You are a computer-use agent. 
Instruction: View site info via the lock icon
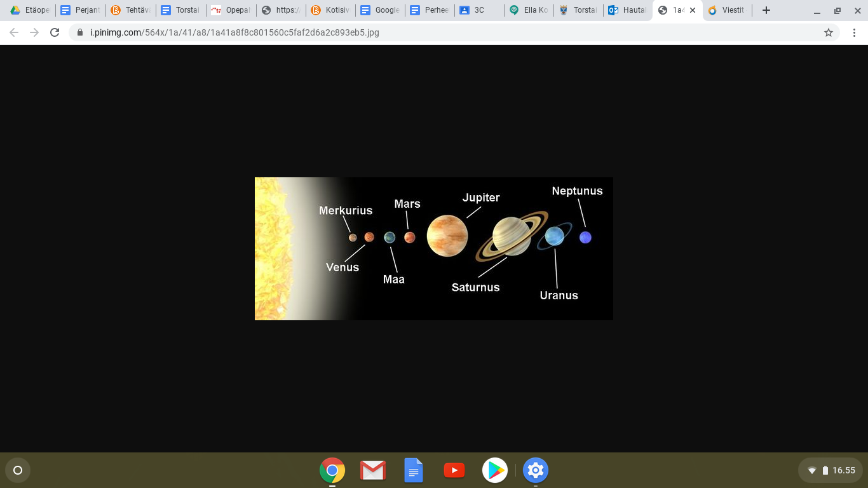(80, 32)
